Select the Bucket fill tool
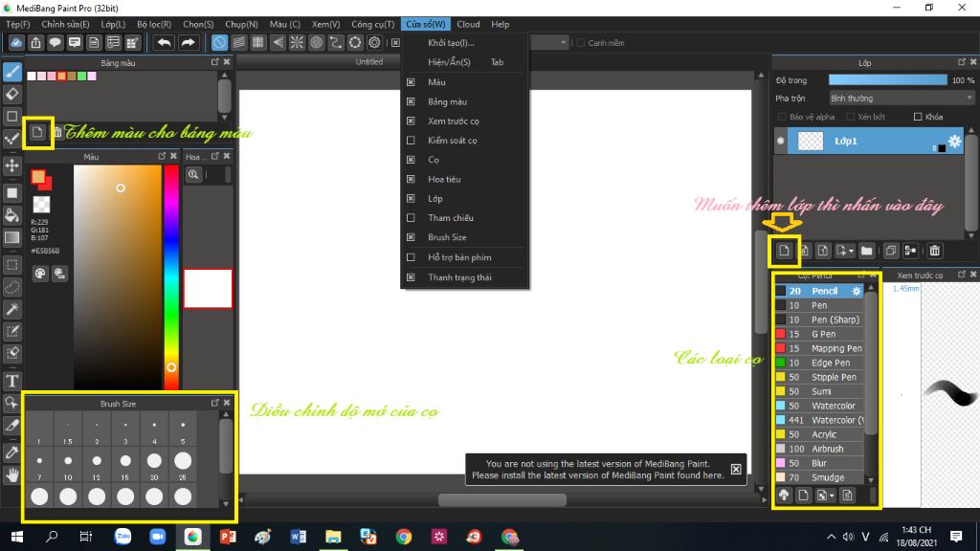This screenshot has height=551, width=980. point(11,215)
